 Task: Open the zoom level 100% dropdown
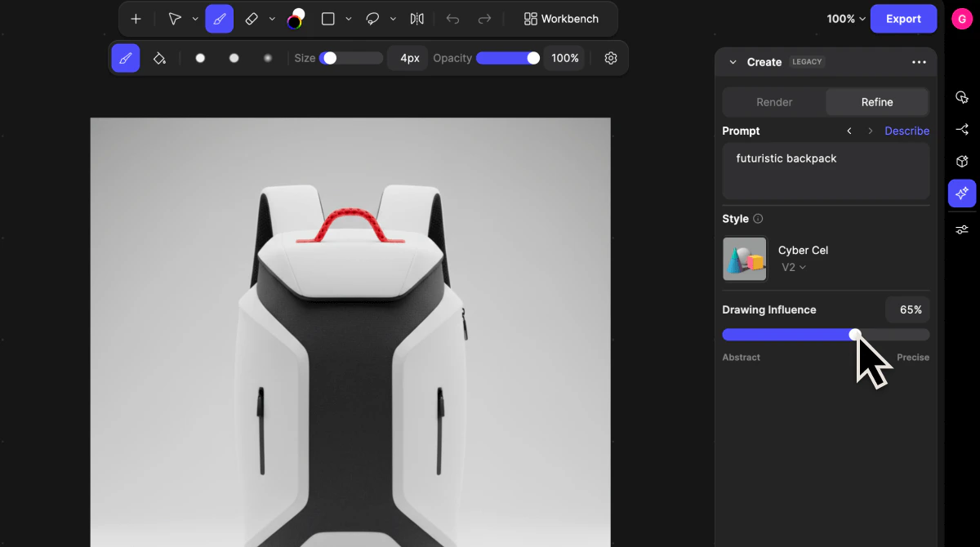click(x=845, y=19)
